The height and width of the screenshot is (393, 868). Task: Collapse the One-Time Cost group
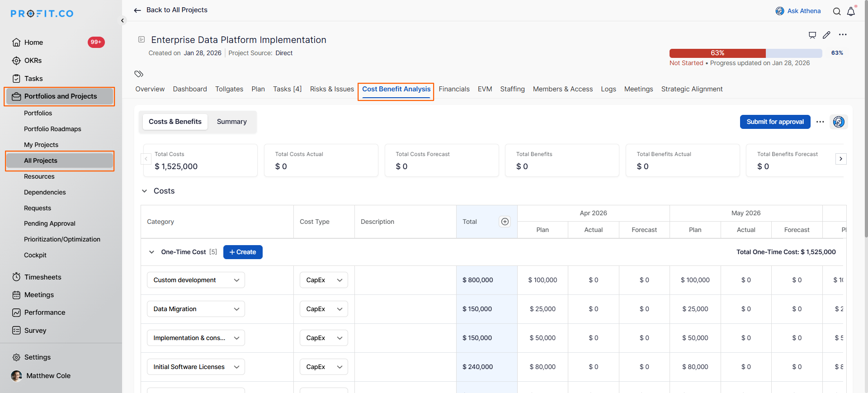[151, 252]
